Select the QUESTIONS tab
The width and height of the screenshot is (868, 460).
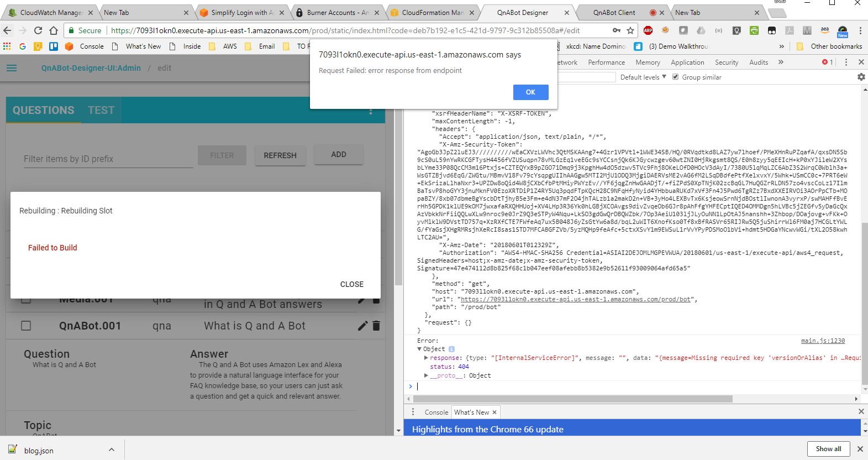[x=44, y=110]
